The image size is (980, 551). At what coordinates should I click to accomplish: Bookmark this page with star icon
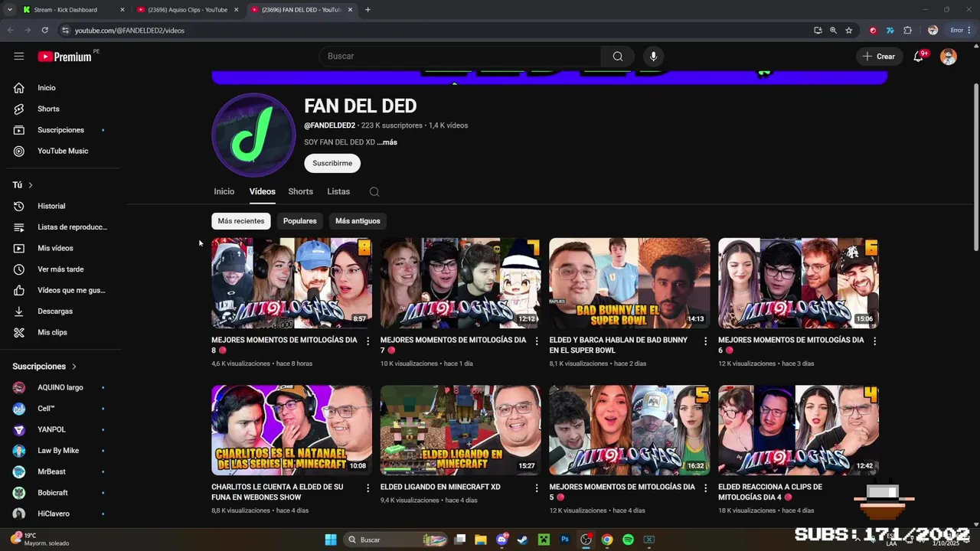848,31
